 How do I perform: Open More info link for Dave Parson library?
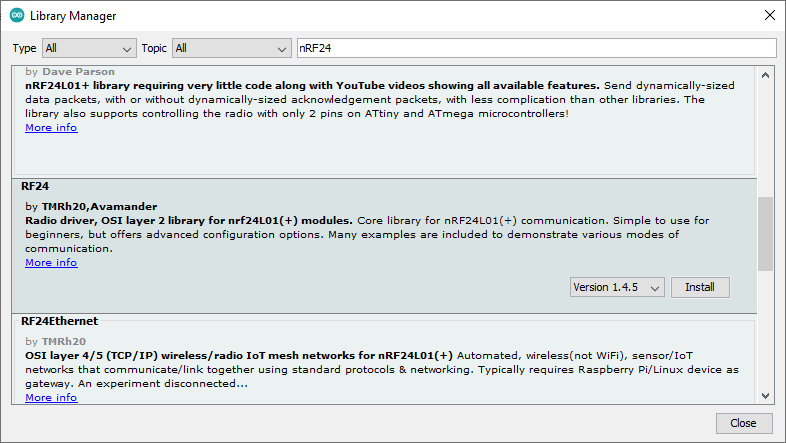tap(51, 128)
